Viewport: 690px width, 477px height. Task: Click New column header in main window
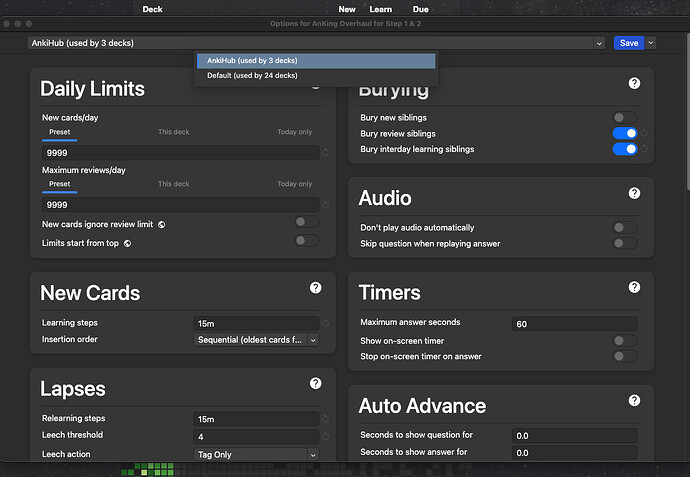pos(347,9)
